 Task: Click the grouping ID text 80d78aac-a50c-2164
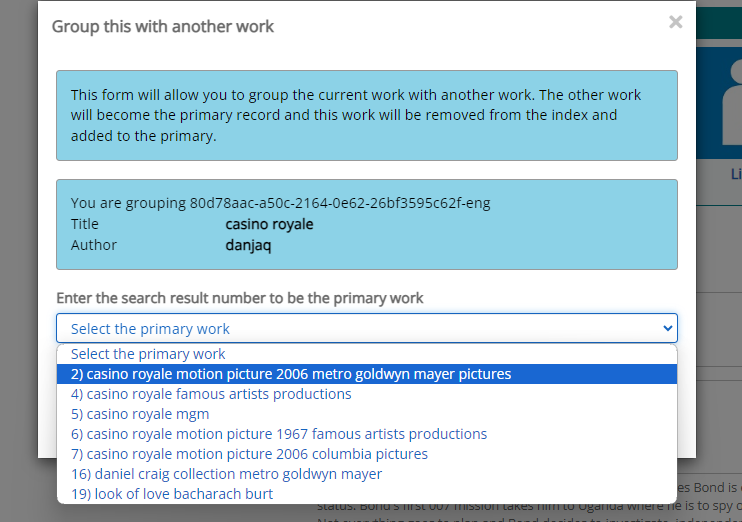[x=340, y=203]
